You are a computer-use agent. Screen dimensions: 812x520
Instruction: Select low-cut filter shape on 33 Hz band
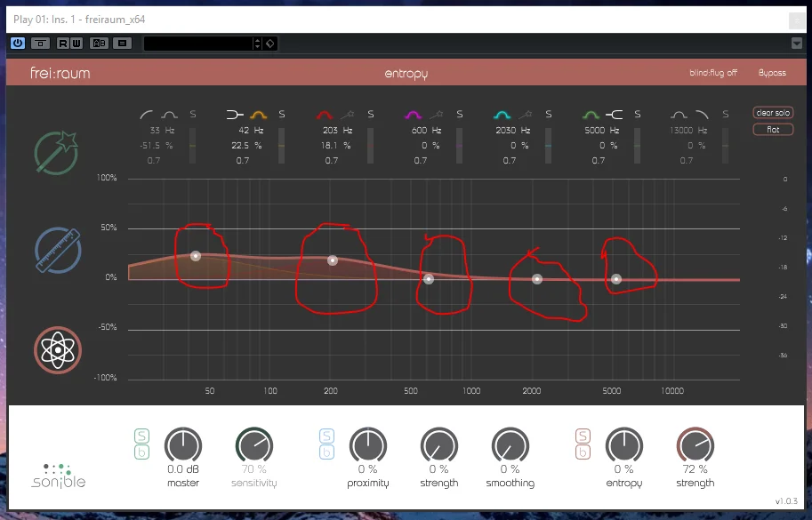point(147,115)
